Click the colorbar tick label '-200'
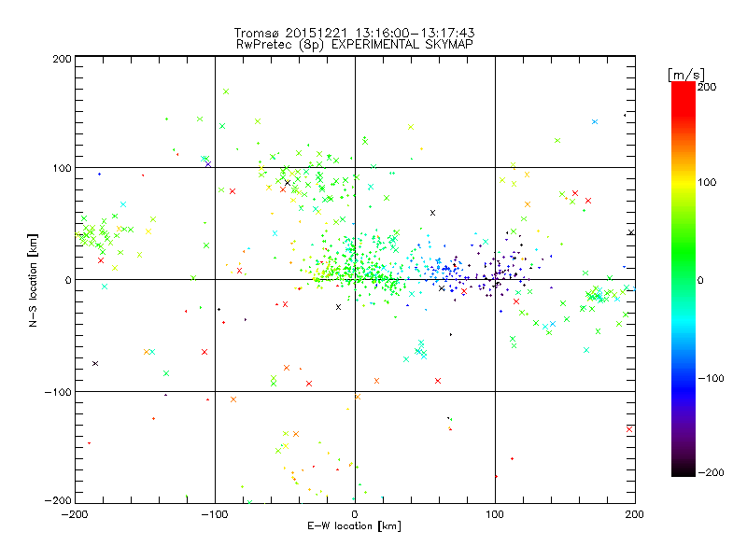 (x=711, y=473)
